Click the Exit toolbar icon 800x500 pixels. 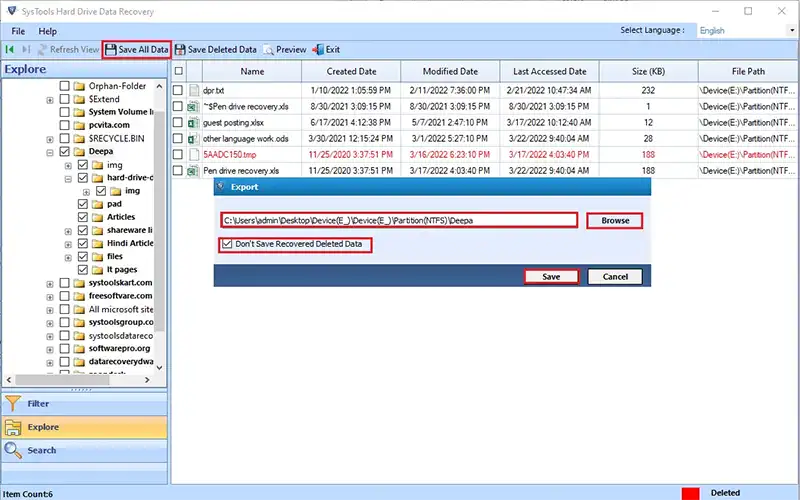318,49
